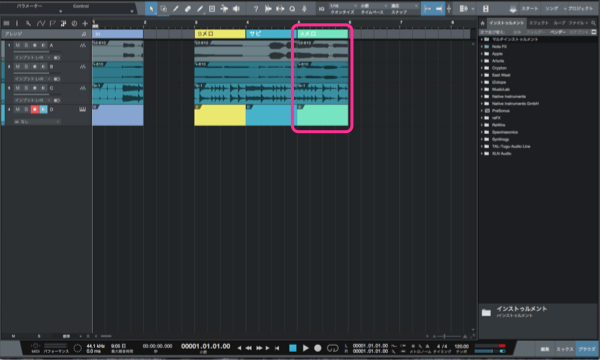Click the ソング page button

coord(551,8)
